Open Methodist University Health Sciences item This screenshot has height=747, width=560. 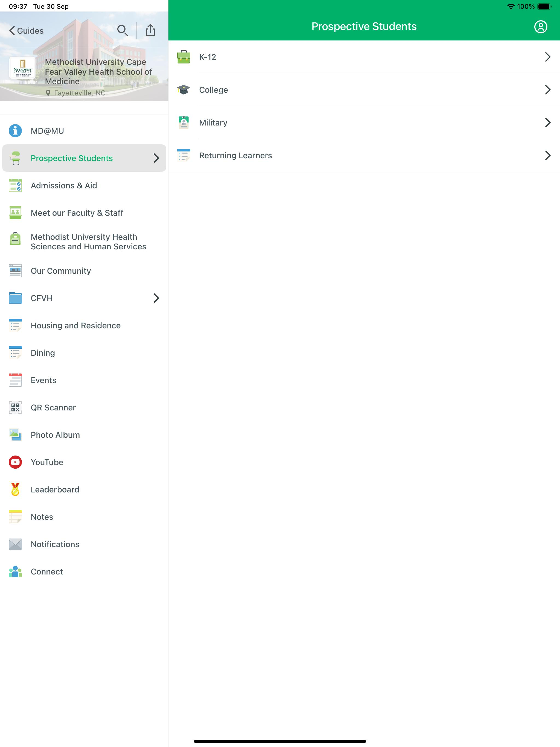[84, 242]
